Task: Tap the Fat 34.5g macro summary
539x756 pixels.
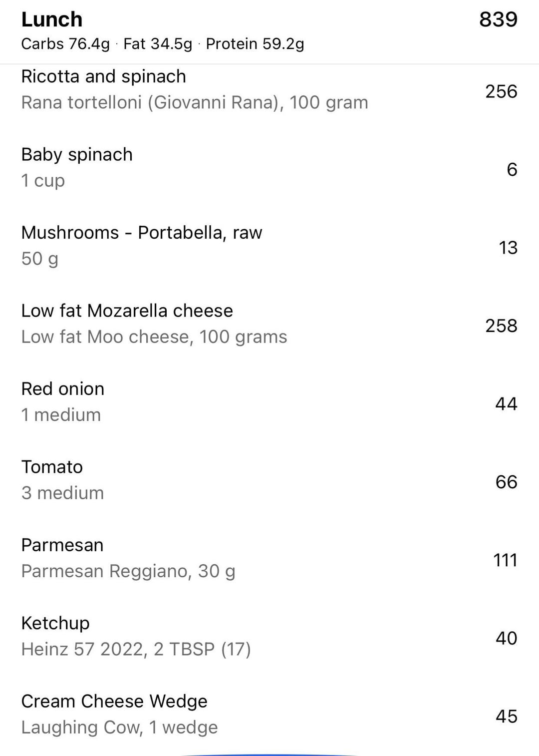Action: [x=158, y=44]
